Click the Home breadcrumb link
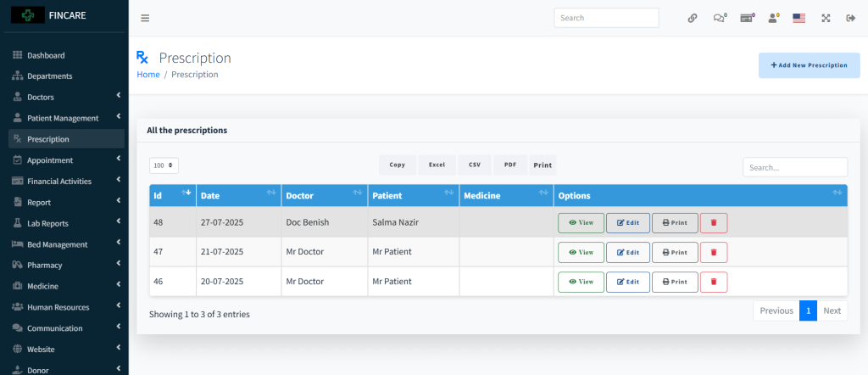Image resolution: width=868 pixels, height=375 pixels. [148, 75]
